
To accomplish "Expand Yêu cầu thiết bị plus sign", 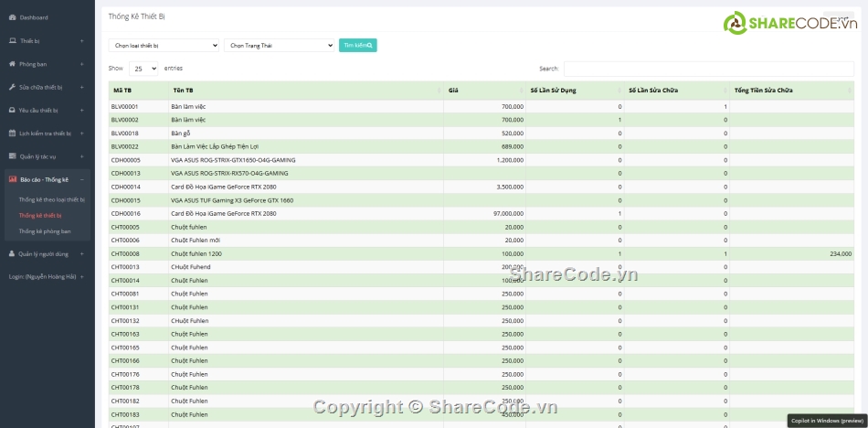I will point(82,111).
